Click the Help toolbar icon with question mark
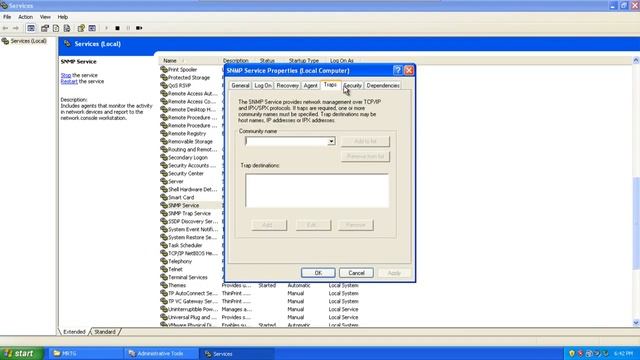The image size is (640, 360). (x=81, y=28)
